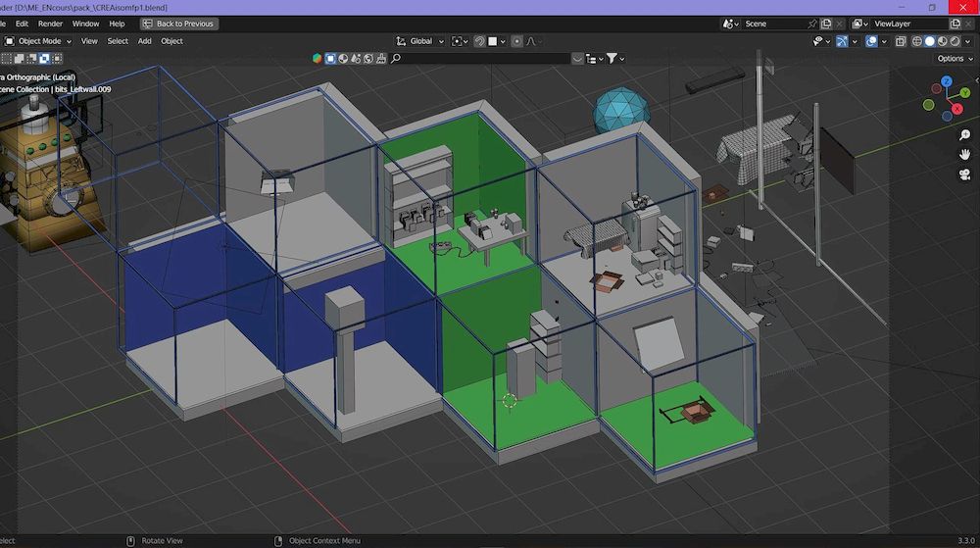
Task: Switch to rendered viewport shading
Action: (x=955, y=41)
